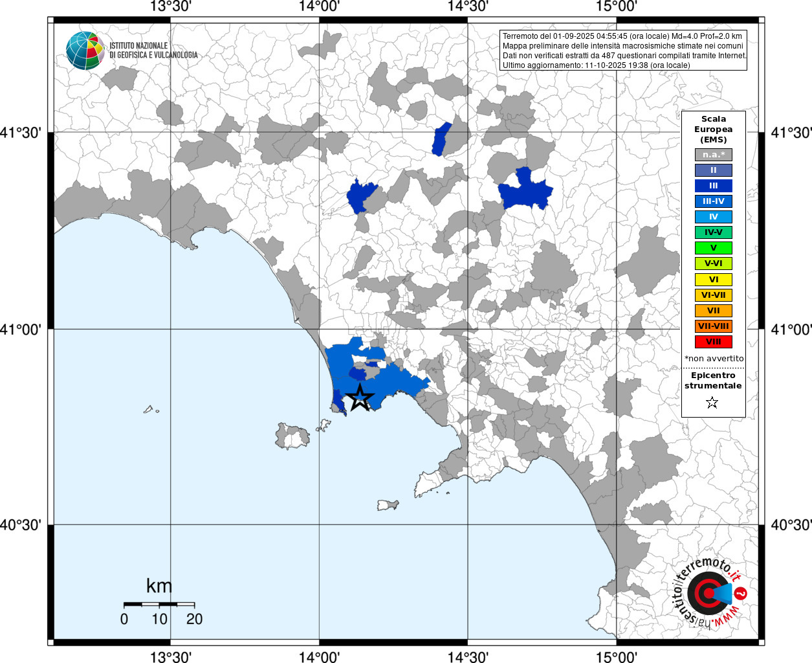Click the legend epicenter star symbol
Image resolution: width=812 pixels, height=663 pixels.
pos(712,403)
